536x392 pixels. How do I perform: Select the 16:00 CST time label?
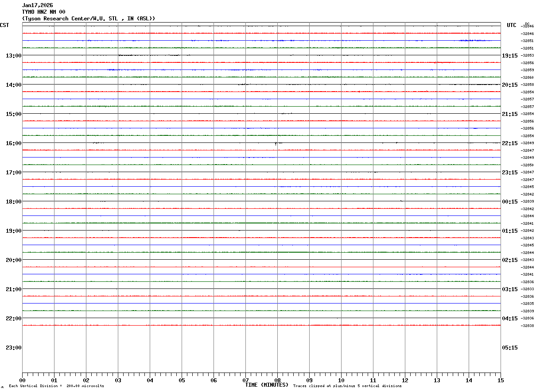point(14,143)
